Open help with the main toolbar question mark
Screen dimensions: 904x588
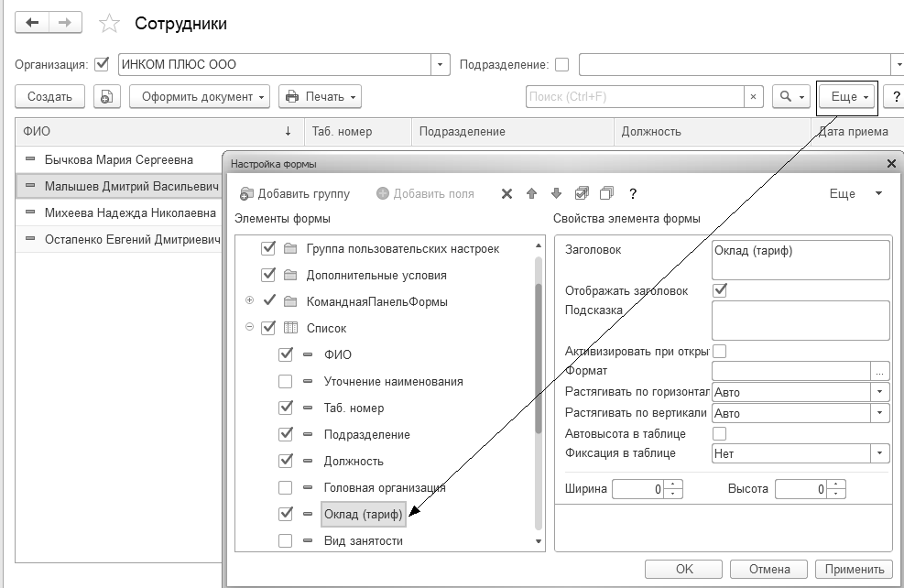(x=896, y=97)
